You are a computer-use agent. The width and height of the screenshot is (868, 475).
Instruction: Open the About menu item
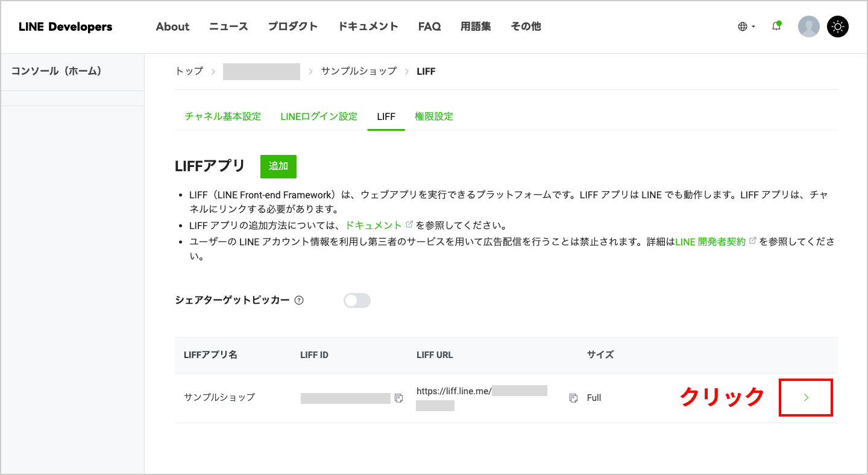tap(172, 27)
